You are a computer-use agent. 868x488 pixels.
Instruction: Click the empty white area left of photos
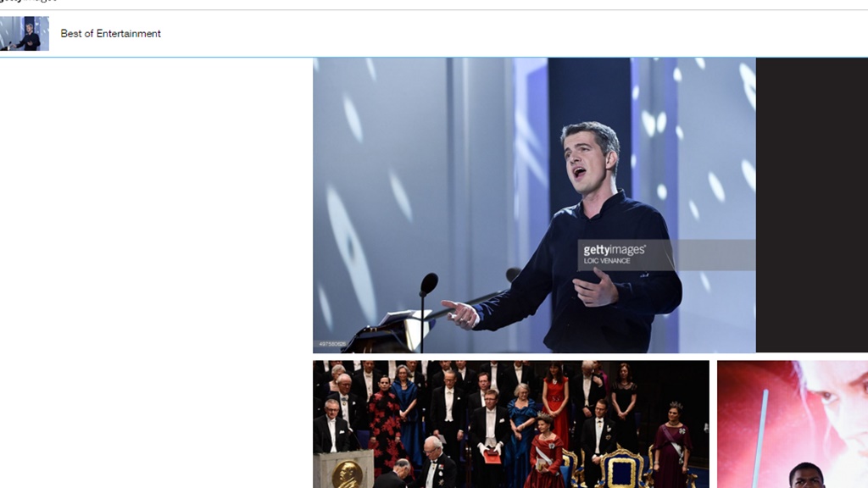(156, 272)
